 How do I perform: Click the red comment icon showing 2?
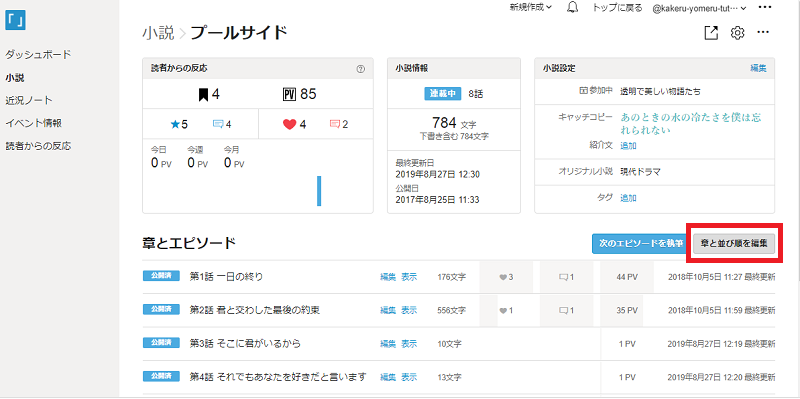(x=335, y=124)
